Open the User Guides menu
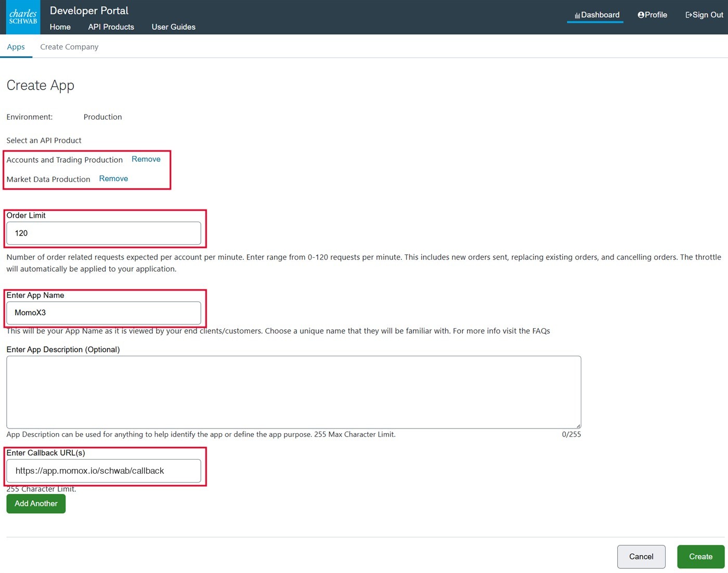Screen dimensions: 728x573 click(x=174, y=27)
